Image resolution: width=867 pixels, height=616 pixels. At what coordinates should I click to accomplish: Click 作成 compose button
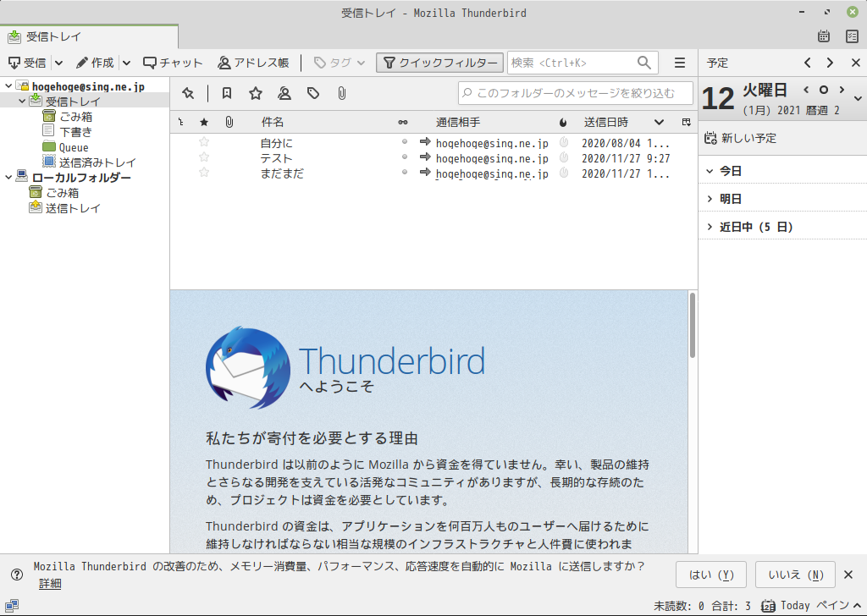[95, 63]
